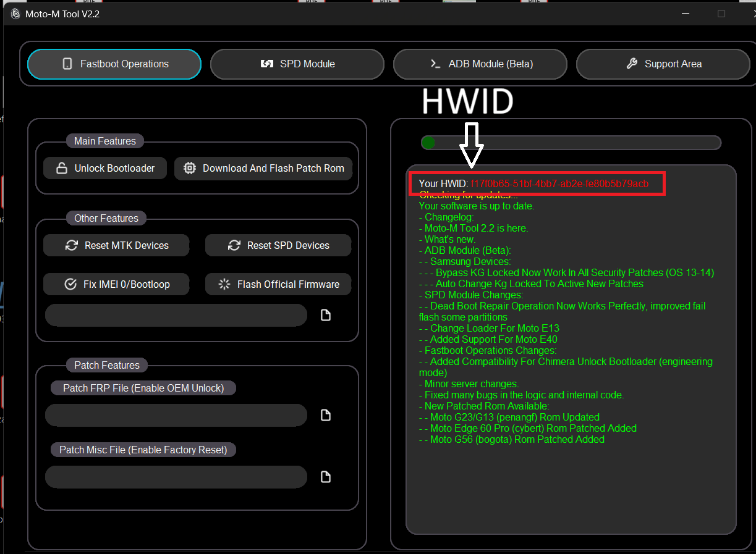Image resolution: width=756 pixels, height=554 pixels.
Task: Click file browse icon for Misc file
Action: [326, 477]
